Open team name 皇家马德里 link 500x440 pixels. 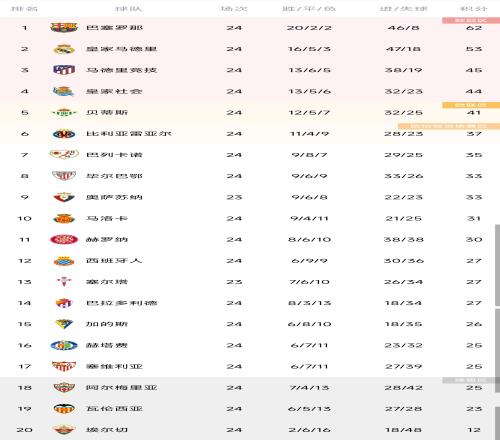point(121,49)
